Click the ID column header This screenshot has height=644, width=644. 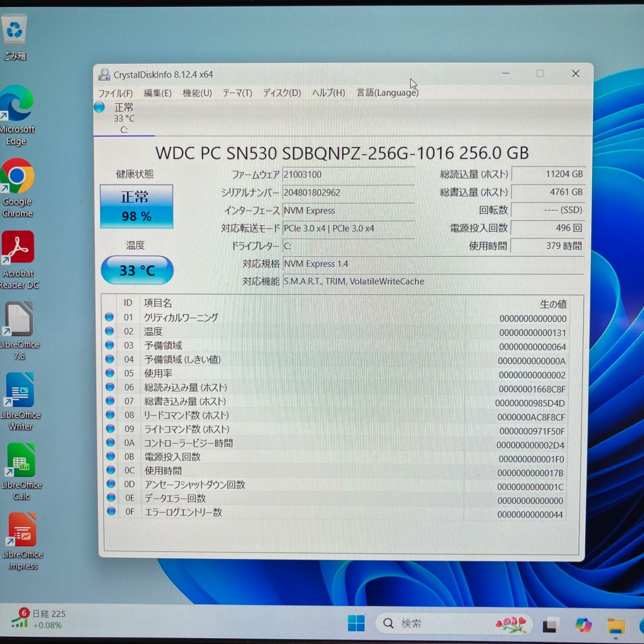click(x=128, y=303)
